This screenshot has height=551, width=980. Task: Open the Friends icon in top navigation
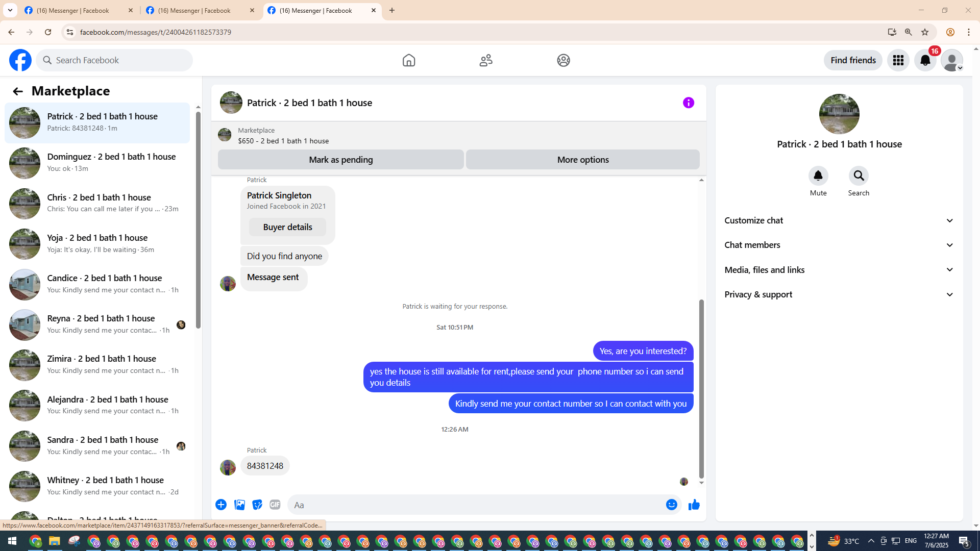tap(486, 60)
